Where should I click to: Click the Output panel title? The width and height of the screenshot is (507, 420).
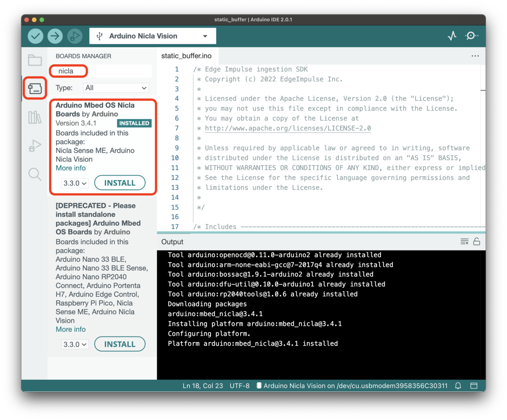point(172,241)
